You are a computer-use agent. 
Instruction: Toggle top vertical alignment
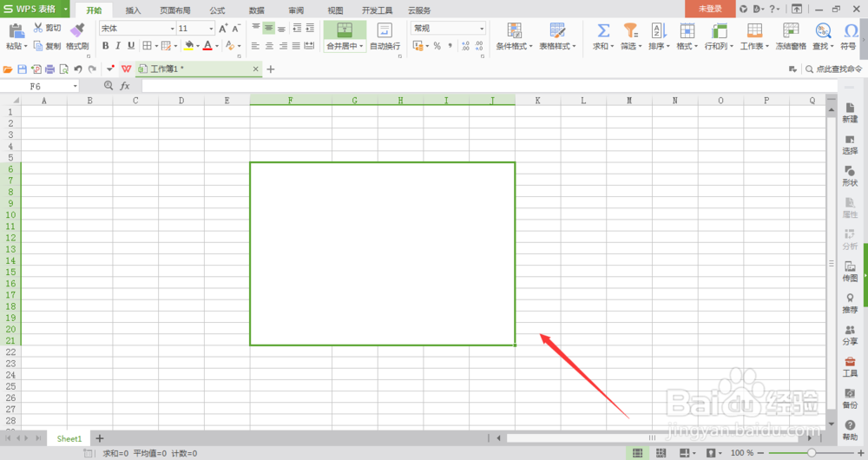point(256,28)
